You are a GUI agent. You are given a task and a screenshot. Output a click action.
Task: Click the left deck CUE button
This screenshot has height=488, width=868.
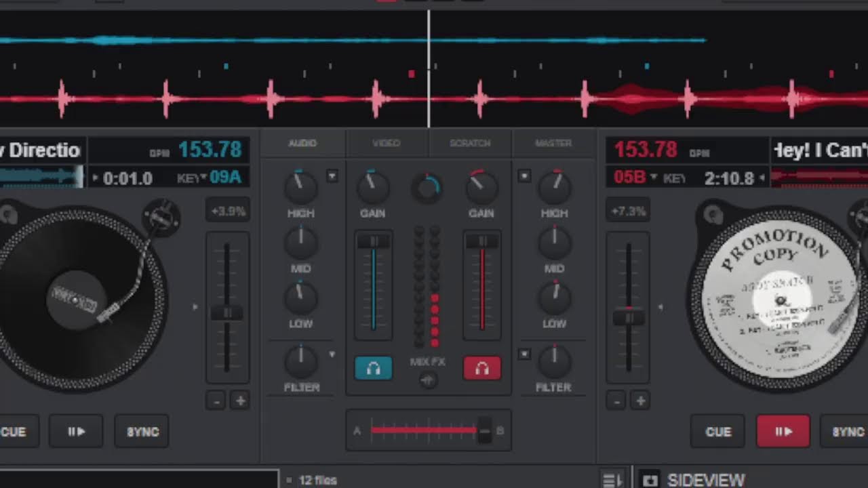(x=15, y=432)
